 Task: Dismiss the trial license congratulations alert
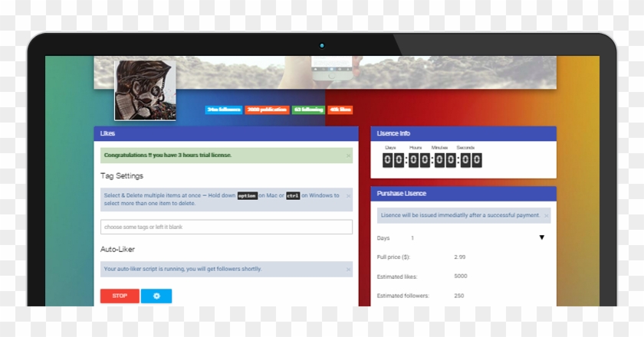pyautogui.click(x=348, y=155)
